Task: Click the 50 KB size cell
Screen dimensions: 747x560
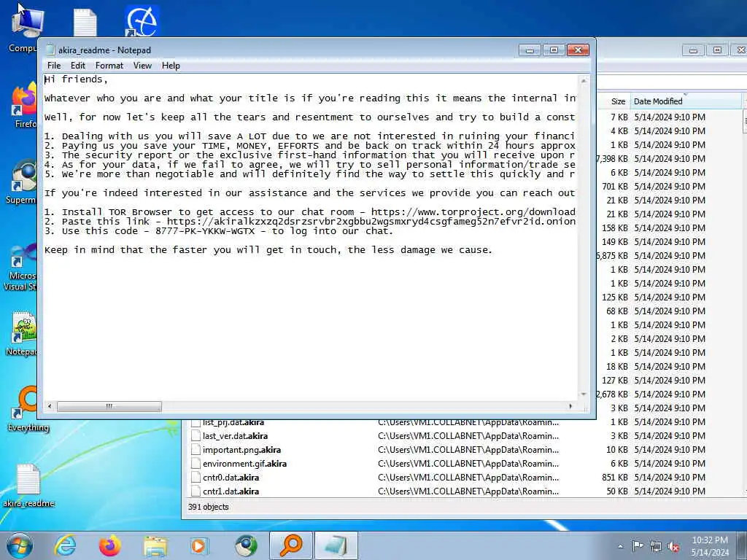Action: click(617, 491)
